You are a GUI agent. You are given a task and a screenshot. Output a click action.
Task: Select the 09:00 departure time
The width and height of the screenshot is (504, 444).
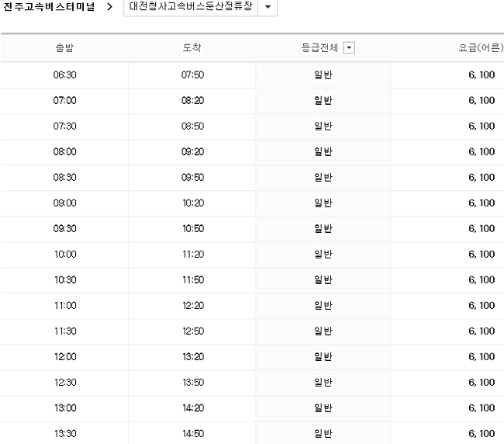click(64, 203)
